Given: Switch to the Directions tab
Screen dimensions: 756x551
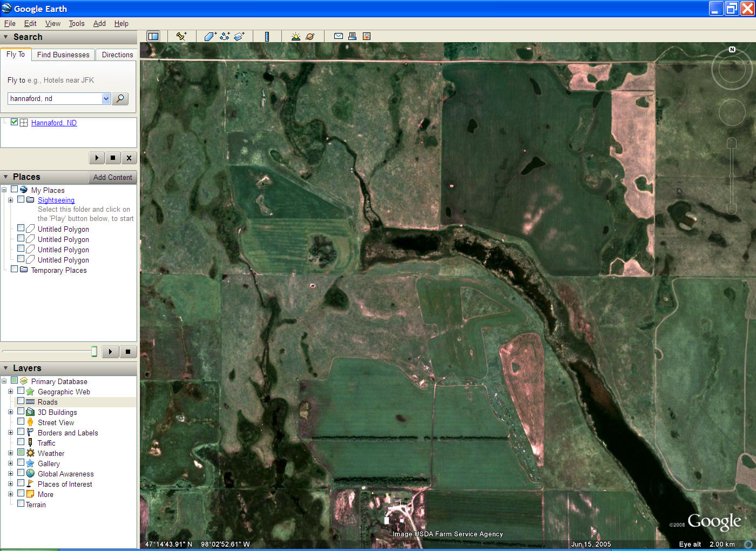Looking at the screenshot, I should [x=117, y=55].
